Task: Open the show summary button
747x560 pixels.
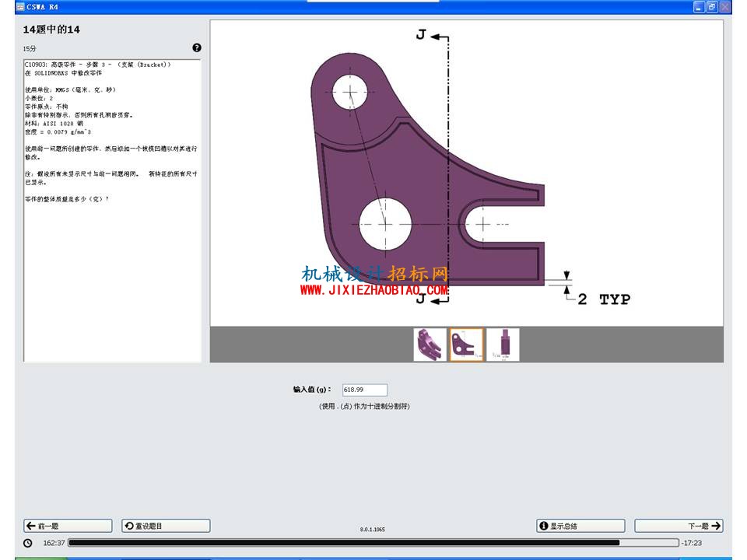Action: 580,526
